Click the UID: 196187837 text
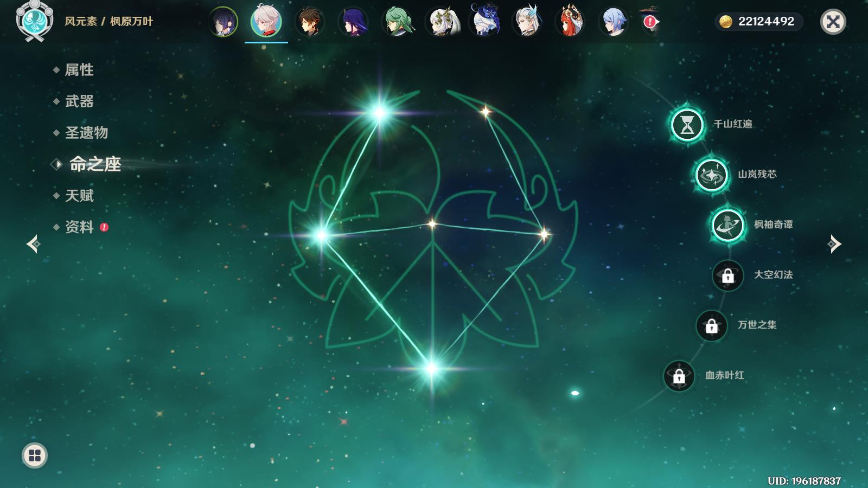 [804, 481]
